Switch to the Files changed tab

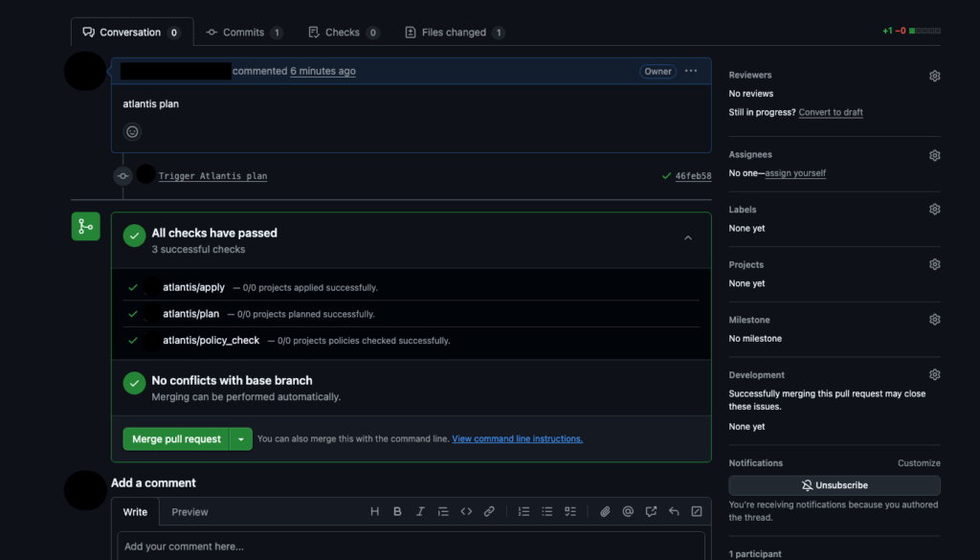click(455, 33)
